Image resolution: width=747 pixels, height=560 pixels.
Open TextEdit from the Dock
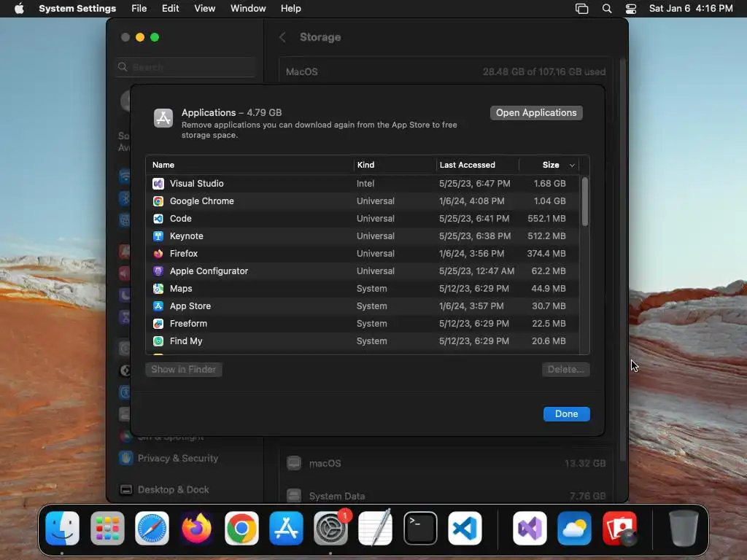(376, 528)
